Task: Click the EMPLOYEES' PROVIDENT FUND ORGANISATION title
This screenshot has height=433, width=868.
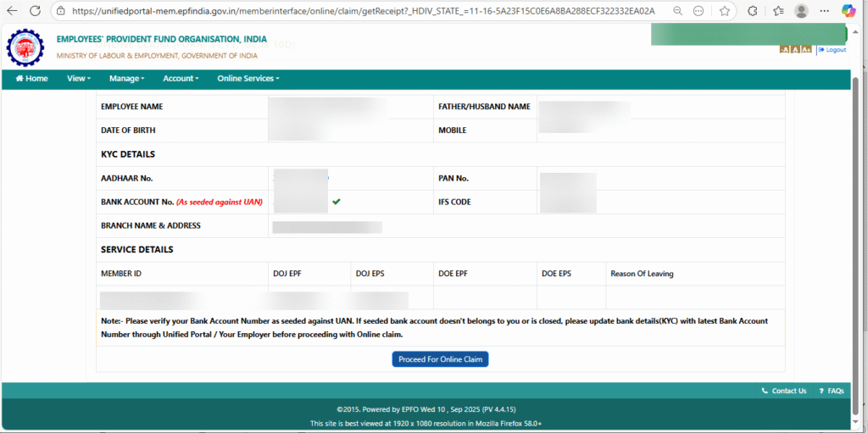Action: coord(162,39)
